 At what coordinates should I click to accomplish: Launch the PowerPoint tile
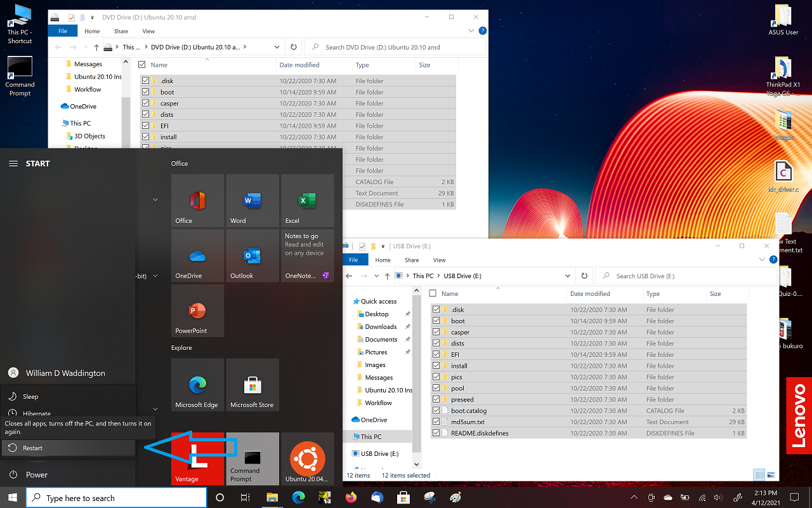pyautogui.click(x=197, y=311)
